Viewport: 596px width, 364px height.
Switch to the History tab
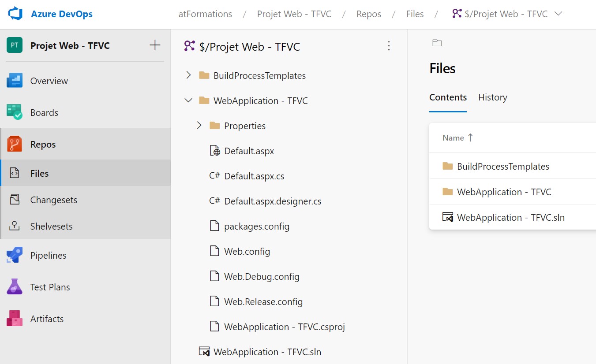[x=493, y=97]
